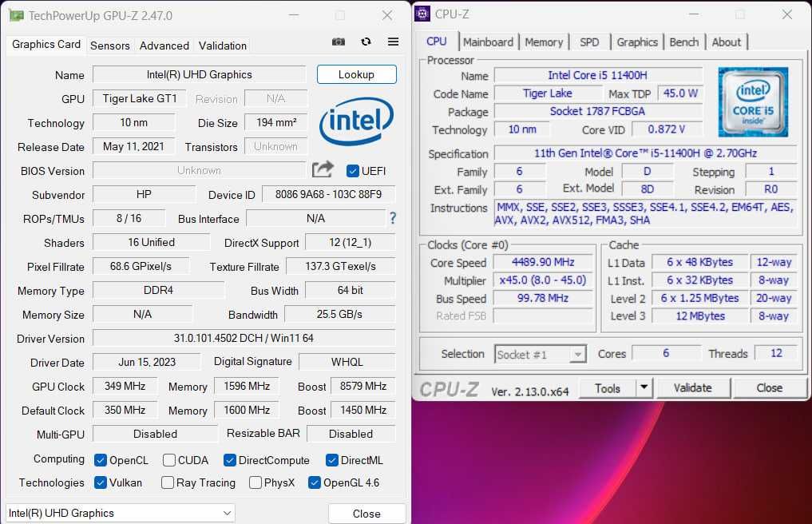Toggle the Vulkan checkbox

[101, 482]
